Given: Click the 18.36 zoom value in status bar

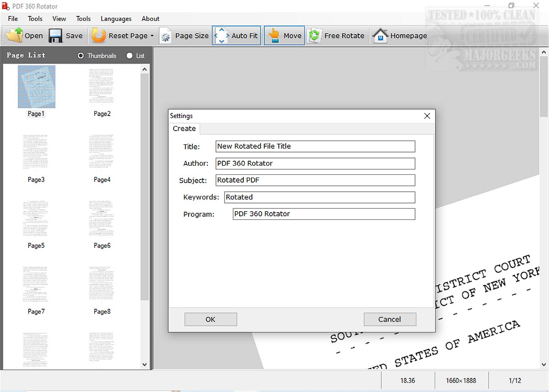Looking at the screenshot, I should pyautogui.click(x=408, y=381).
